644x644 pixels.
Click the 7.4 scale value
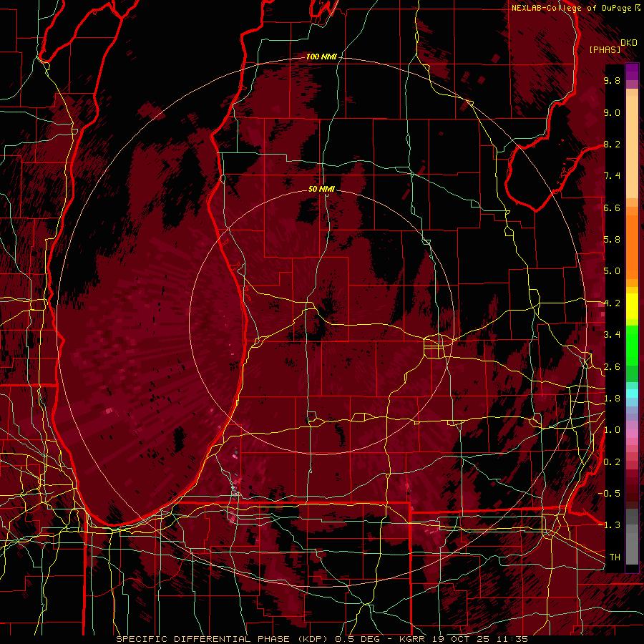[x=612, y=176]
